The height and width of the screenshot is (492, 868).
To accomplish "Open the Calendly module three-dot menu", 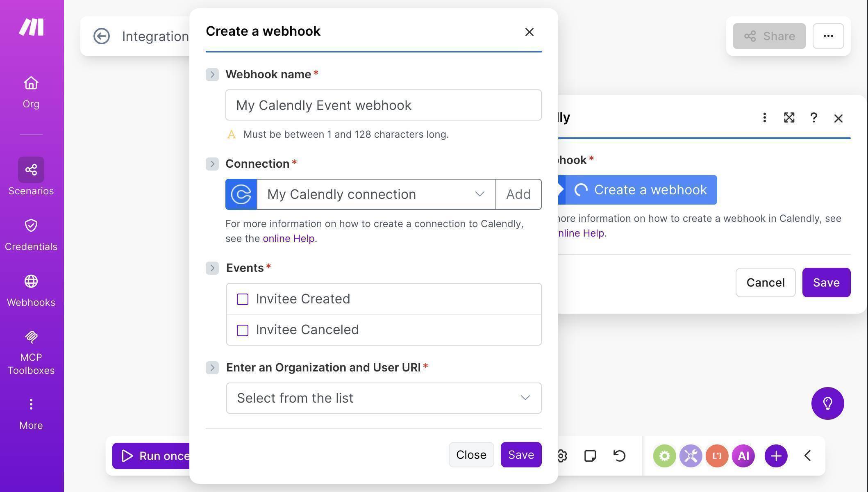I will [764, 118].
